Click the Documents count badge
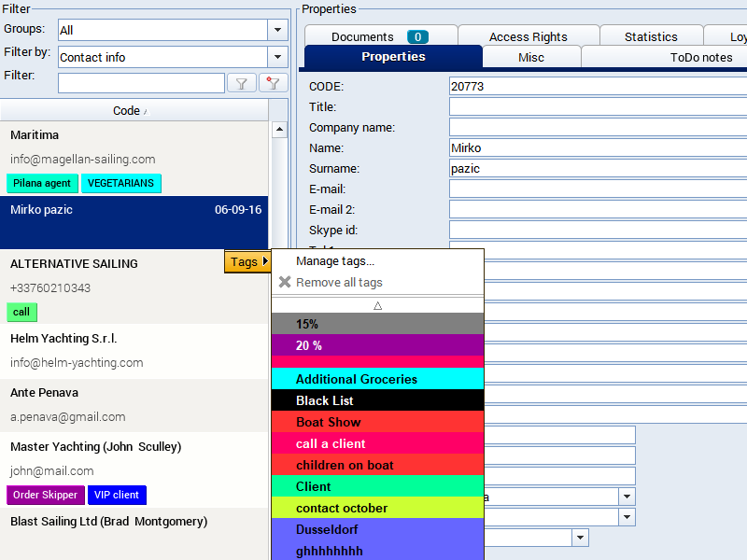 tap(417, 37)
